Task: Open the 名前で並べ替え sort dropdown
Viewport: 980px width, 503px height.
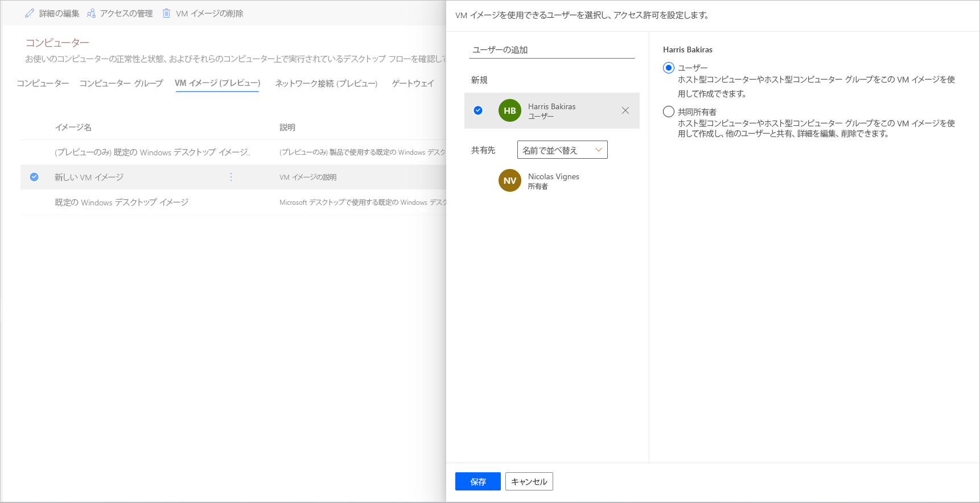Action: (562, 150)
